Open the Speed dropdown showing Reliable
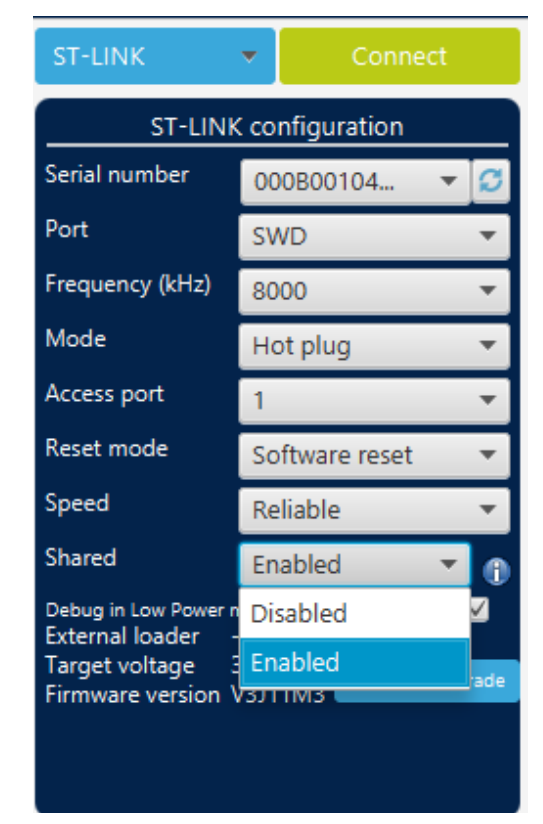 coord(374,510)
